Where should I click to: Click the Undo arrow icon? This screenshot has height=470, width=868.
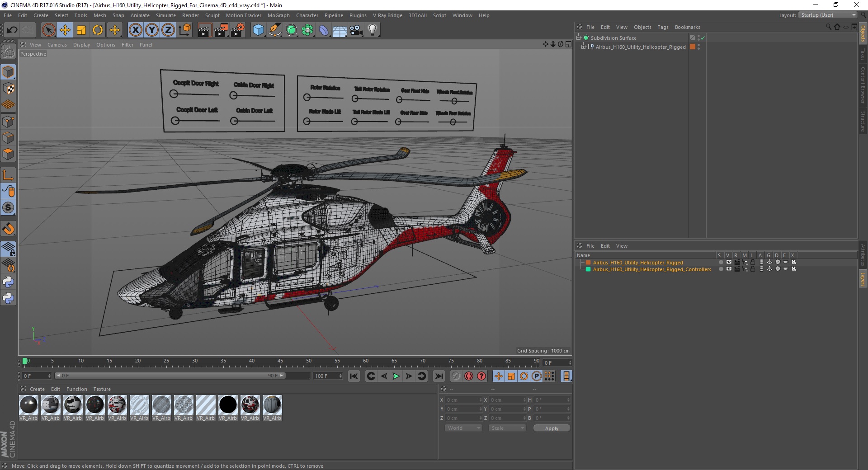point(12,30)
